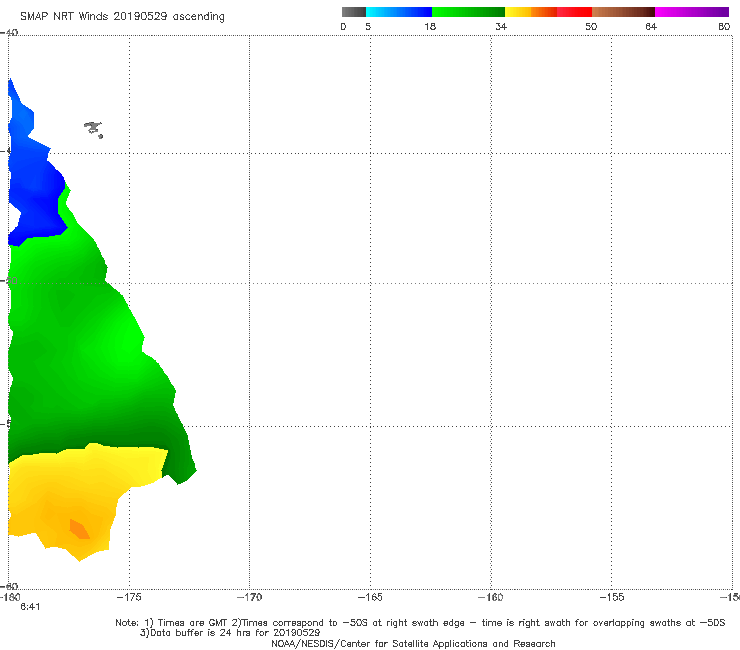The width and height of the screenshot is (740, 650).
Task: Click the small orange high-wind patch
Action: coord(79,529)
